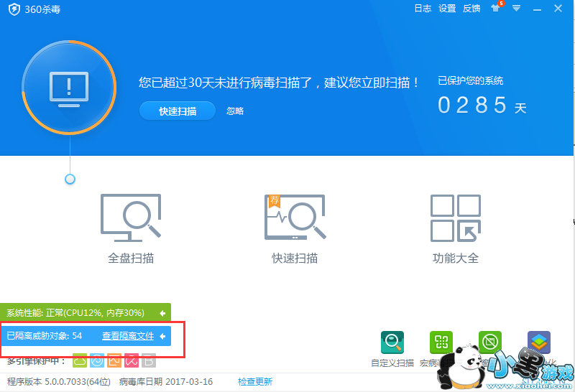Click 忽略 to ignore the warning
The height and width of the screenshot is (392, 575).
(235, 111)
